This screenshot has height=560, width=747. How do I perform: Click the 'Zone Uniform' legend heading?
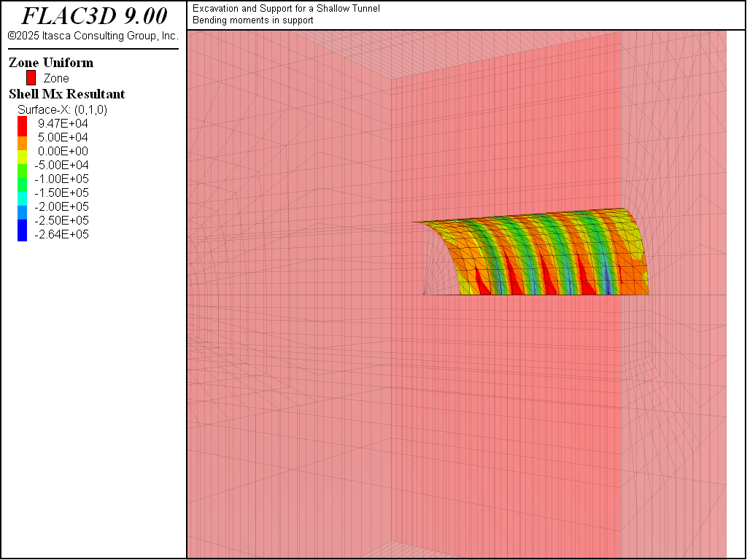pyautogui.click(x=51, y=63)
